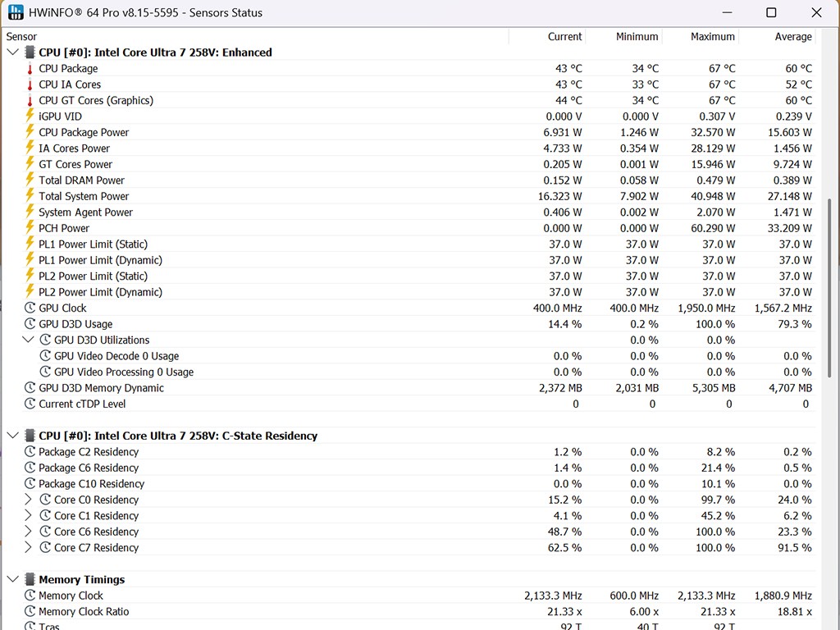840x630 pixels.
Task: Click the lightning icon next to PCH Power
Action: pos(30,228)
